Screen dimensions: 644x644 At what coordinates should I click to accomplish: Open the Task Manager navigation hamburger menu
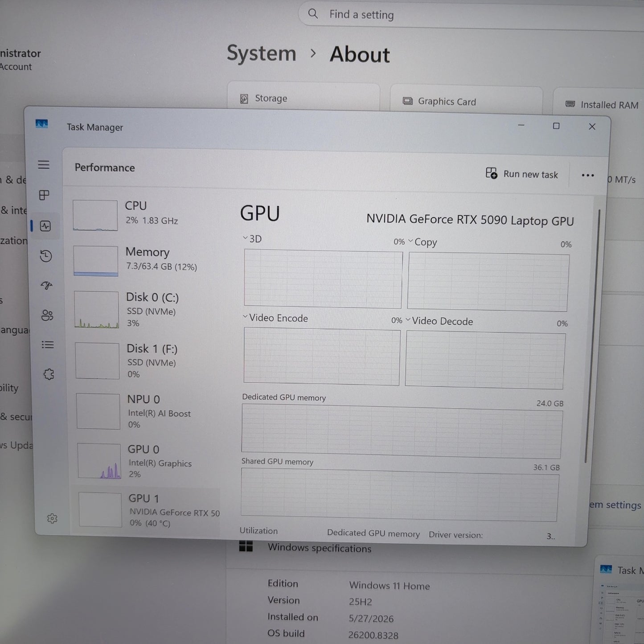[44, 165]
